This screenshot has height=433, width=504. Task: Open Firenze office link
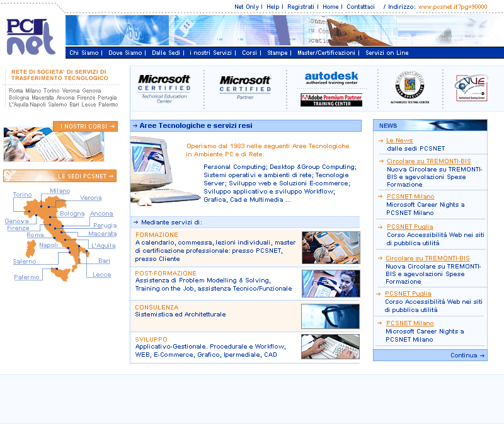(x=18, y=228)
